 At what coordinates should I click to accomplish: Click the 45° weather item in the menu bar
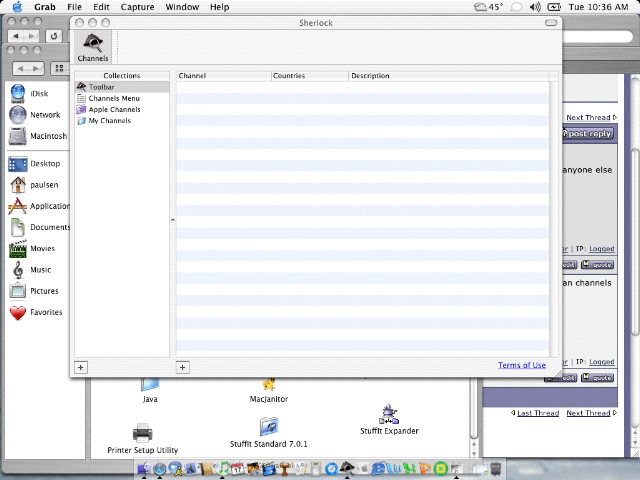[489, 7]
